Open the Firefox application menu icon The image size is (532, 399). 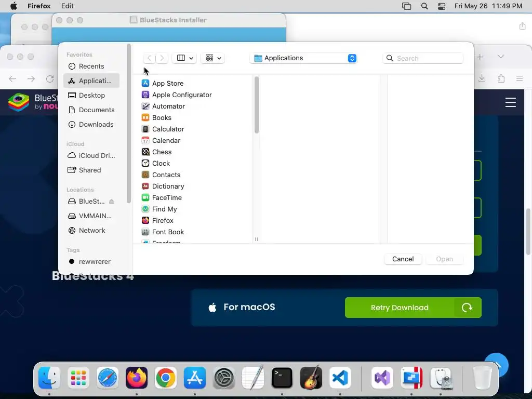(x=520, y=79)
